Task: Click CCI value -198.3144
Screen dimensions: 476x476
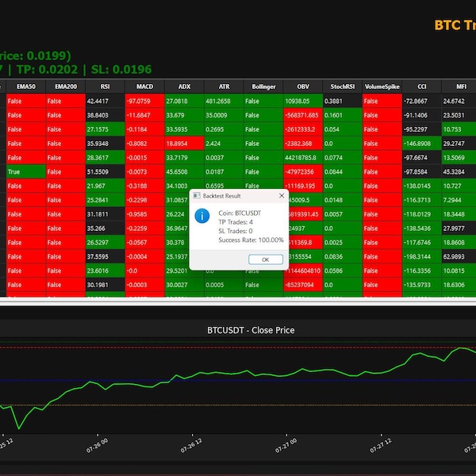Action: tap(422, 257)
